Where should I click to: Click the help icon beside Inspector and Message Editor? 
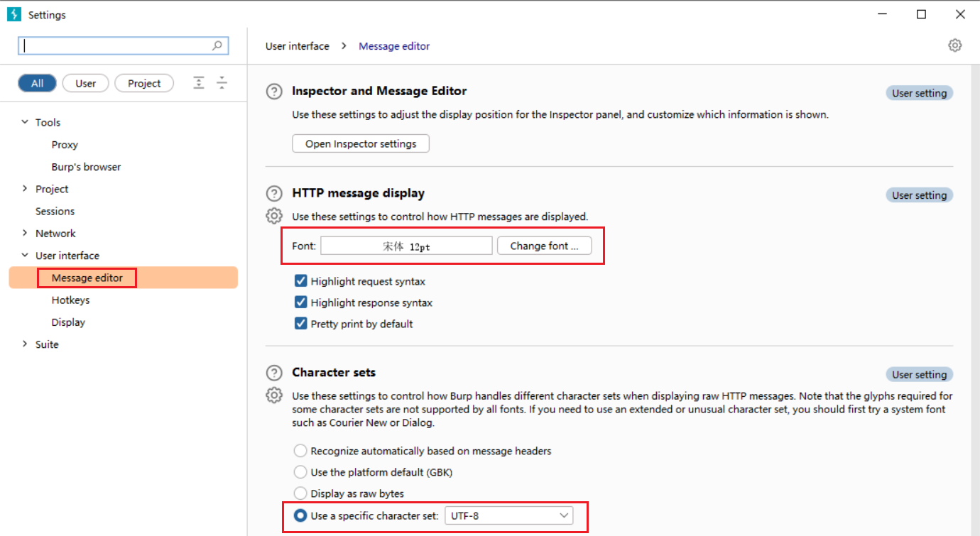click(273, 92)
